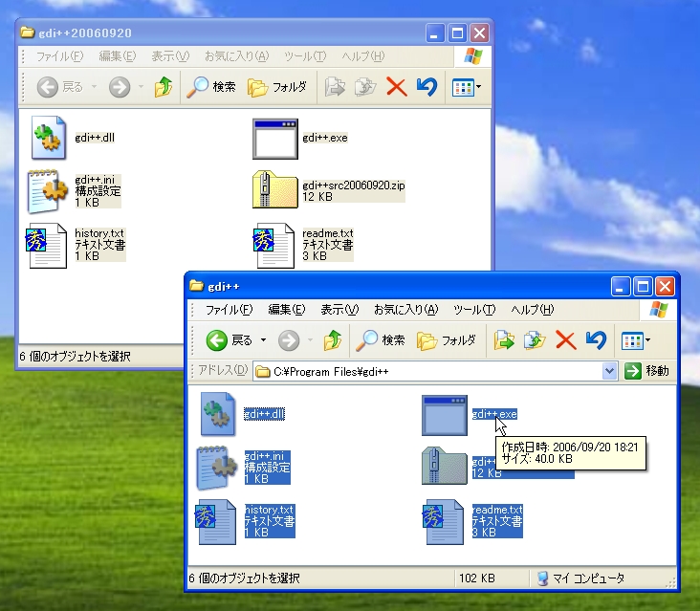Click Copy To icon in gdi++ window
700x611 pixels.
coord(535,340)
